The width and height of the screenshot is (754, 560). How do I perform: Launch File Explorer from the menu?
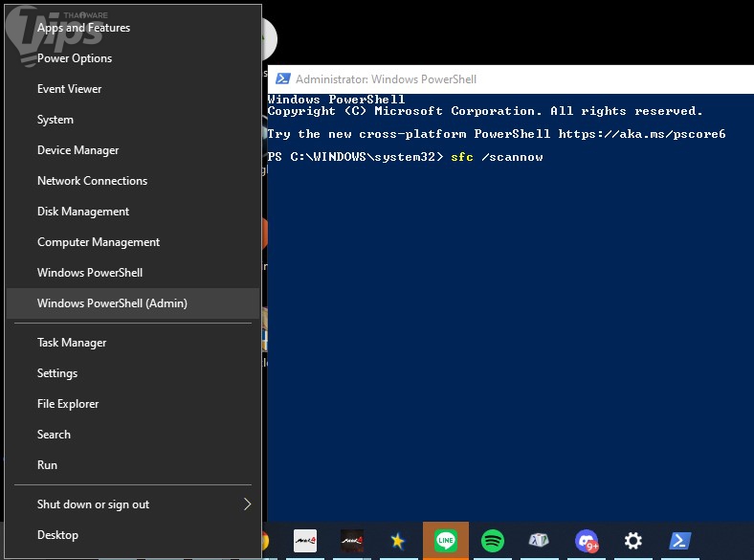(x=68, y=404)
